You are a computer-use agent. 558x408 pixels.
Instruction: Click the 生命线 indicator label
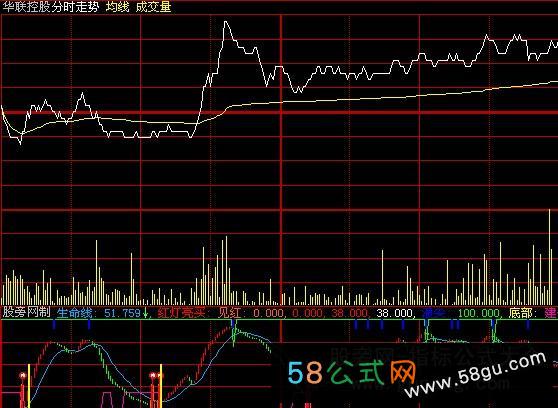coord(74,313)
